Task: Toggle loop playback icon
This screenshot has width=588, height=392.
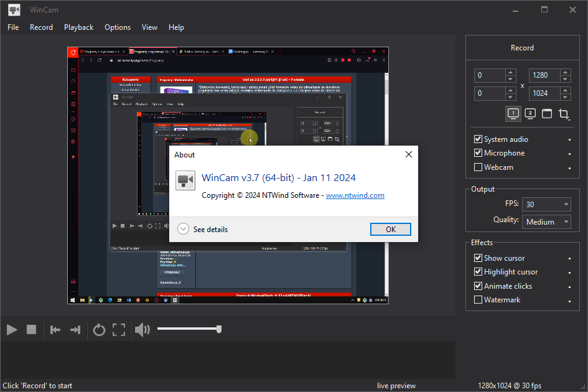Action: [x=99, y=330]
